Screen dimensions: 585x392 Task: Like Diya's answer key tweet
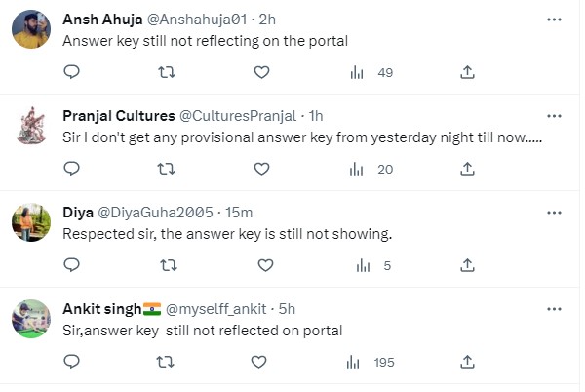point(261,265)
